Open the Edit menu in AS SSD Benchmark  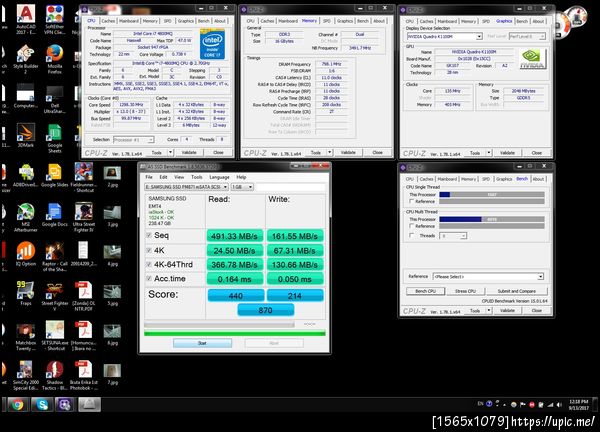[163, 177]
